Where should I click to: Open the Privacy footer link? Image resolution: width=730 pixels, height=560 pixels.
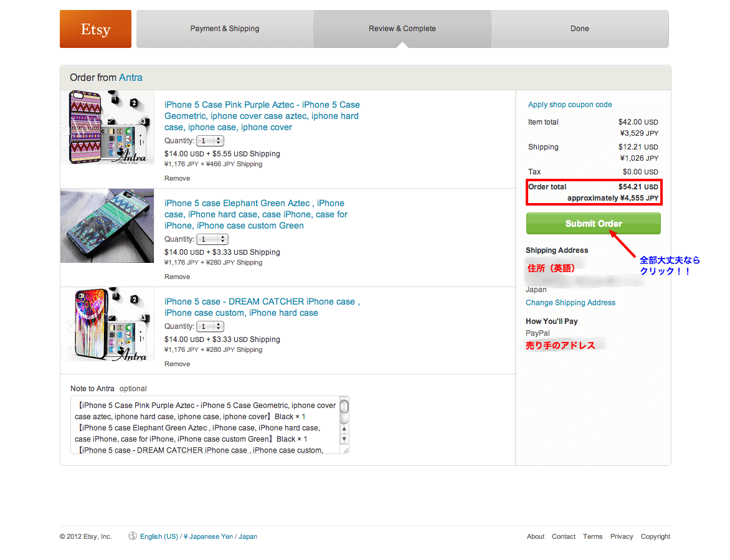tap(622, 536)
